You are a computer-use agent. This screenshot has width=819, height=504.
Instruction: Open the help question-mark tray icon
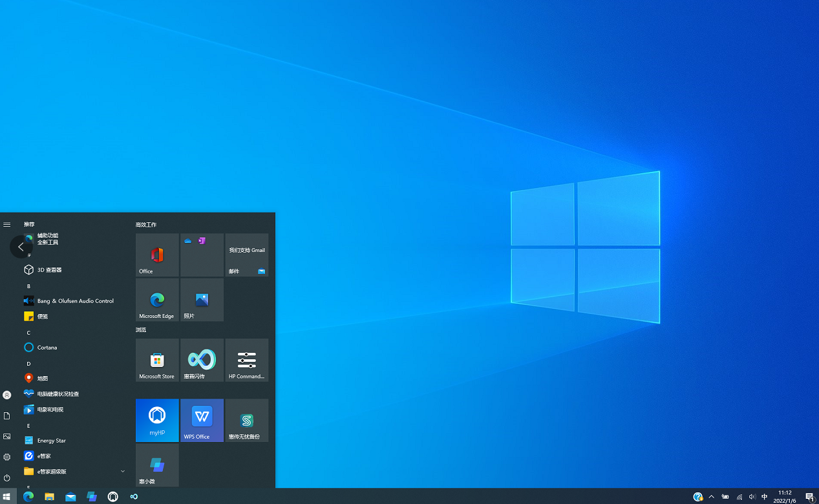[698, 497]
